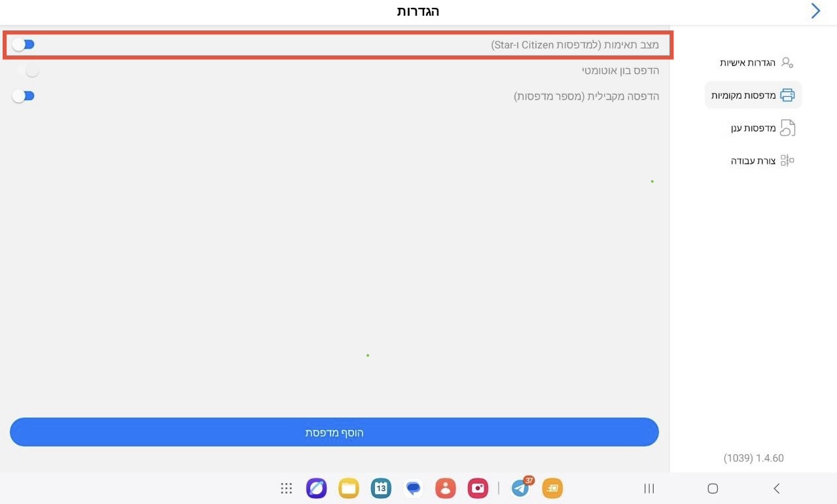Viewport: 837px width, 504px height.
Task: Launch Samsung Internet browser icon
Action: click(x=316, y=488)
